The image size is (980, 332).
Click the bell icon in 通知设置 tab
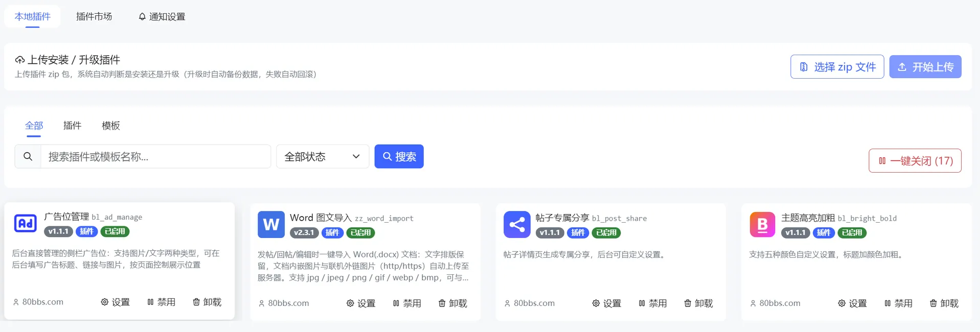pyautogui.click(x=142, y=17)
